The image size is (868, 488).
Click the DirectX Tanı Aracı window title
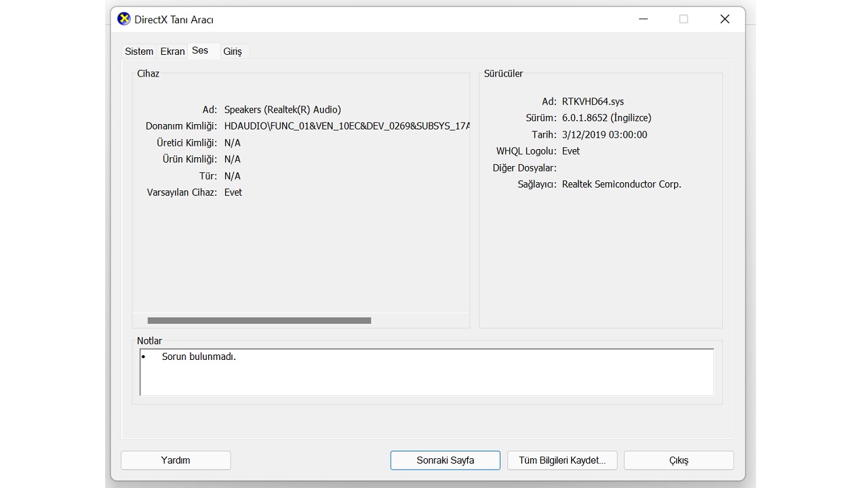[174, 20]
